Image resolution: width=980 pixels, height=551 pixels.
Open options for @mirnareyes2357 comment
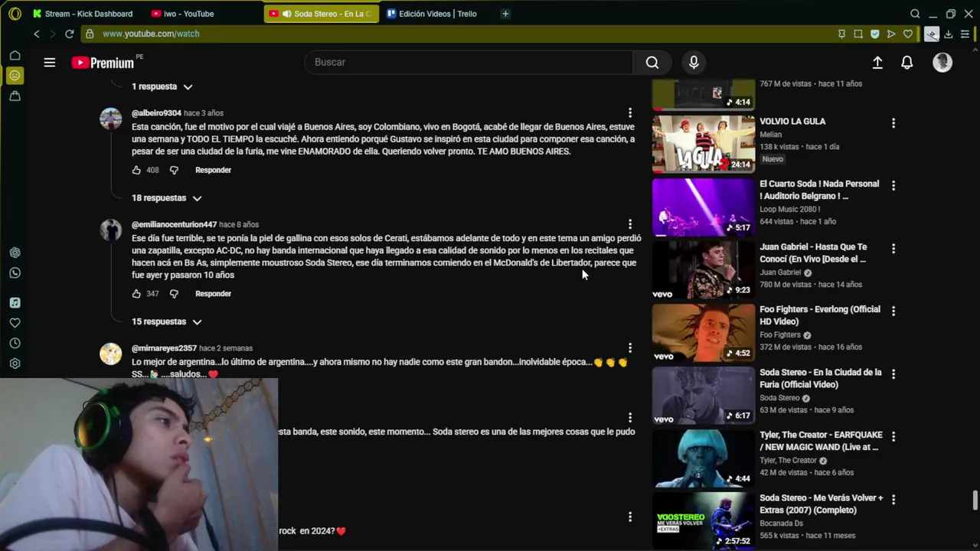point(630,348)
